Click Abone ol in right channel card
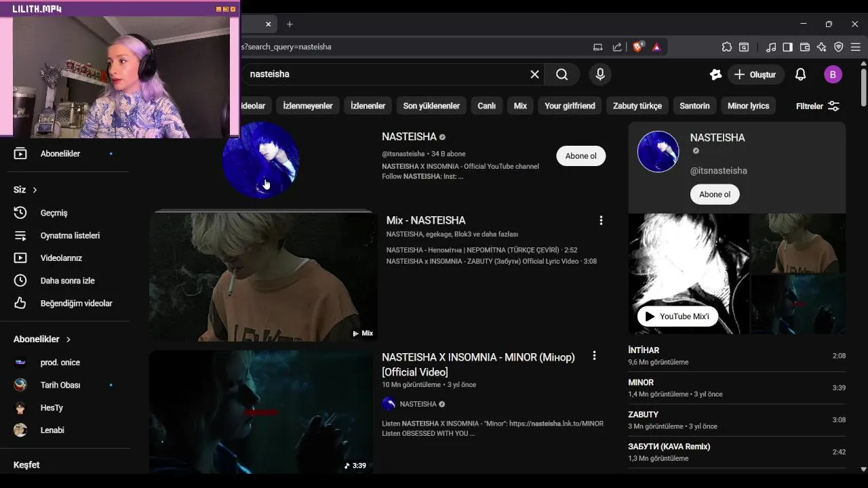The height and width of the screenshot is (488, 868). point(715,195)
